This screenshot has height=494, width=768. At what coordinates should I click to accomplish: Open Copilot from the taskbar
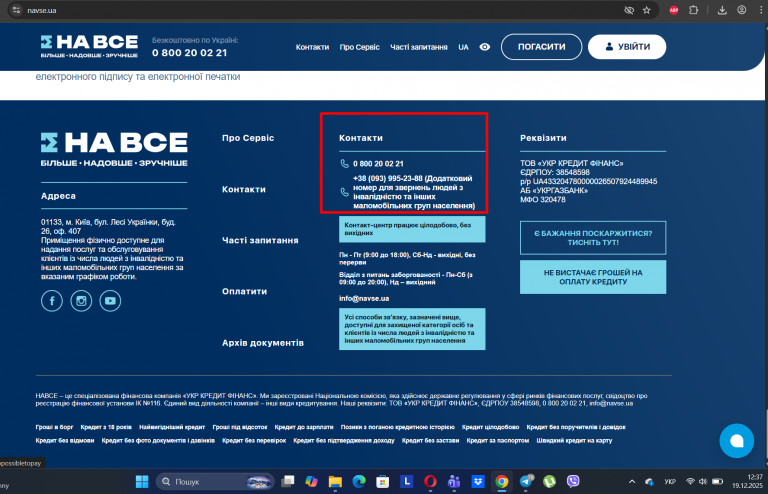point(311,482)
